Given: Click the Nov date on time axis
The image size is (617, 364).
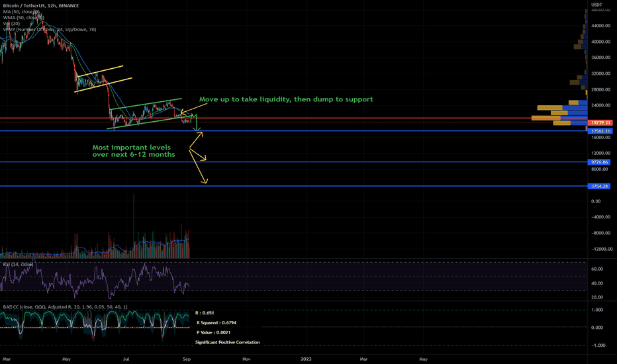Looking at the screenshot, I should pyautogui.click(x=246, y=359).
